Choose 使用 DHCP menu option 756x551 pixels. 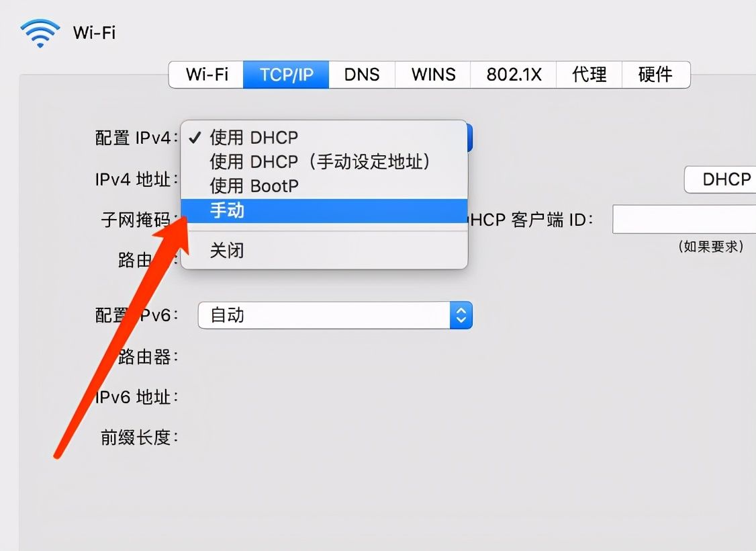(x=324, y=138)
